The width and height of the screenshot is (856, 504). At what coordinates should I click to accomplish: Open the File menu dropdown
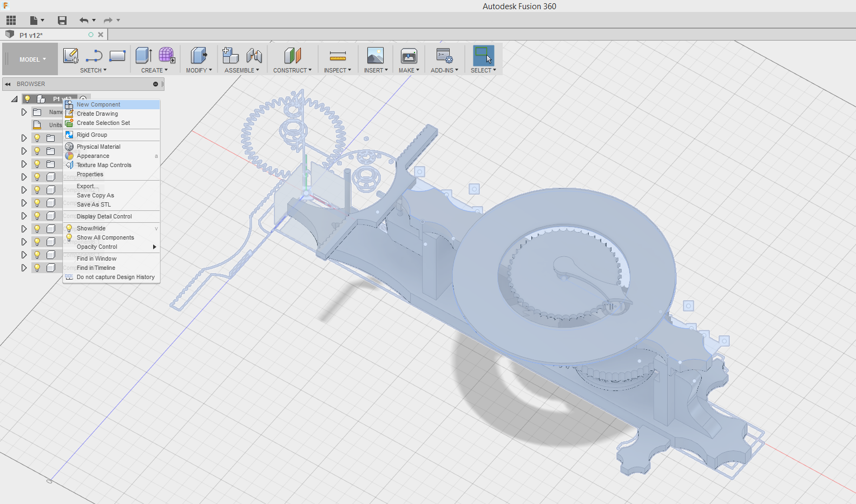tap(37, 21)
